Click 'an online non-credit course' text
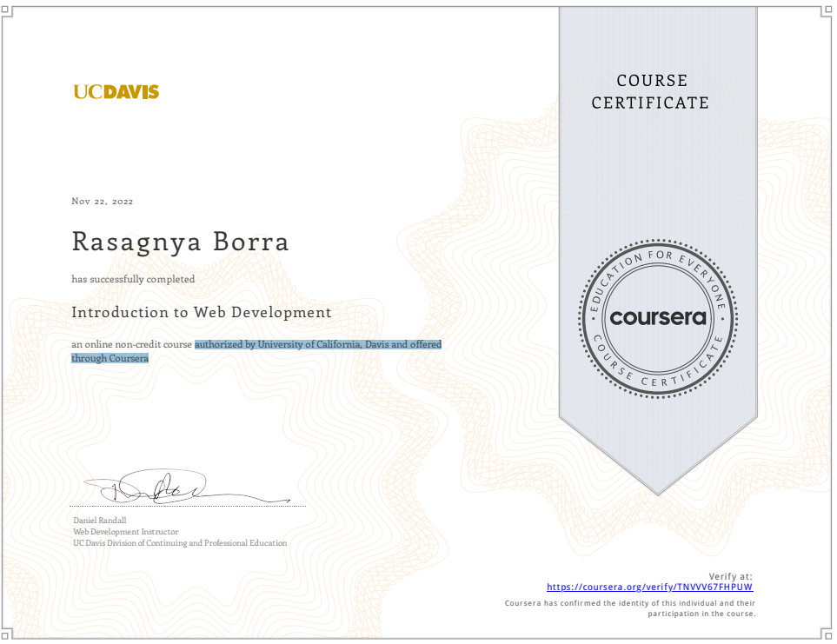This screenshot has height=644, width=837. click(132, 345)
